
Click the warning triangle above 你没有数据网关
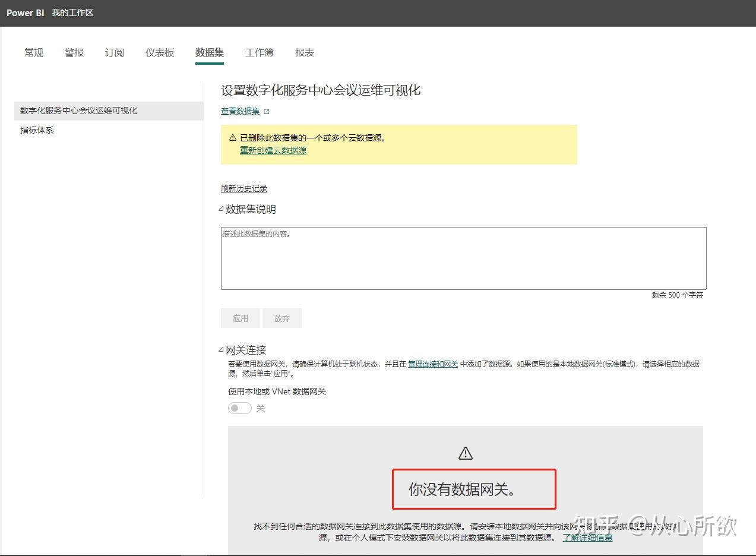pos(465,452)
